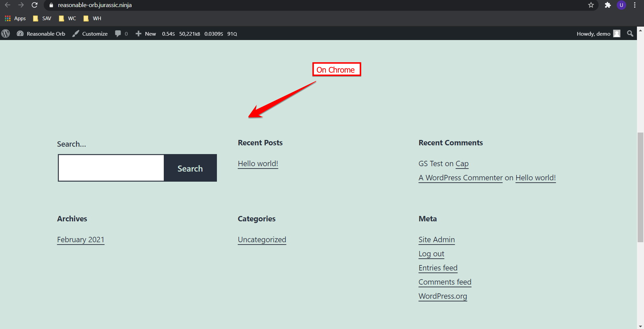Screen dimensions: 644x329
Task: Open the Apps shortcut on bookmarks bar
Action: (15, 18)
